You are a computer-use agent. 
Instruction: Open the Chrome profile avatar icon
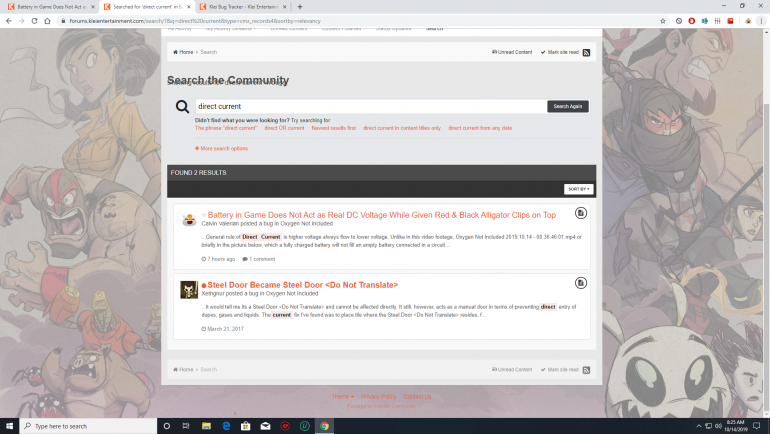coord(748,21)
